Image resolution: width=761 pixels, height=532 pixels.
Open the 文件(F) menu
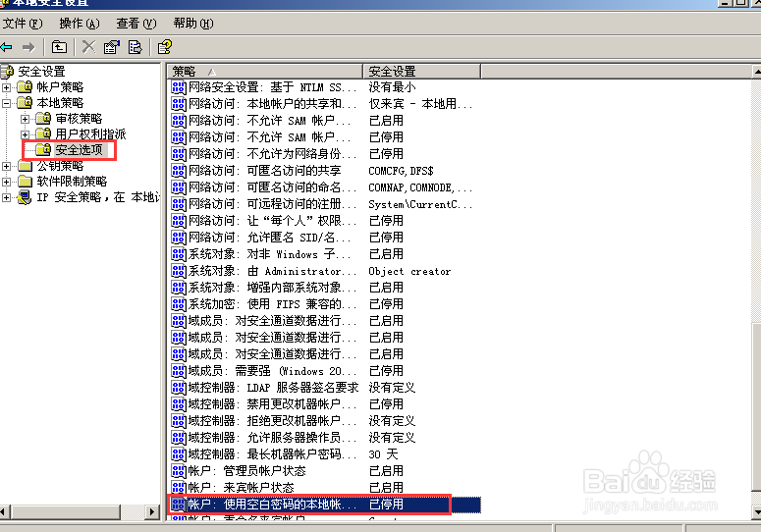[23, 24]
